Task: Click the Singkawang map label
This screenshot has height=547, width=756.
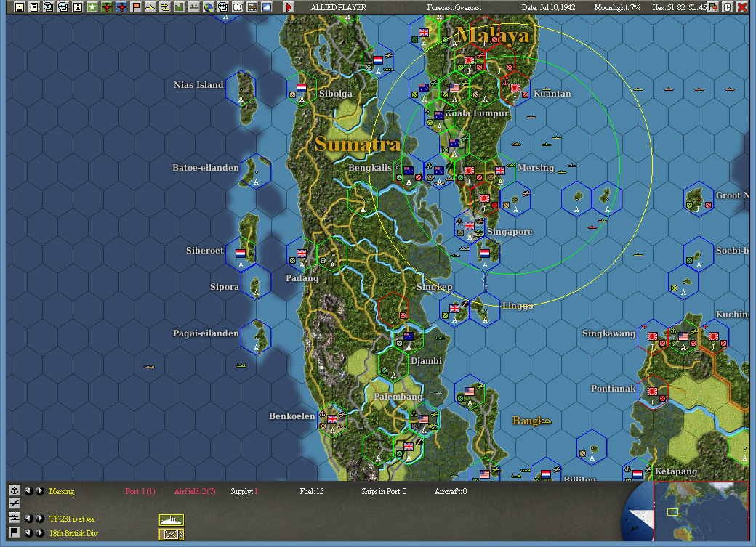Action: [x=608, y=333]
